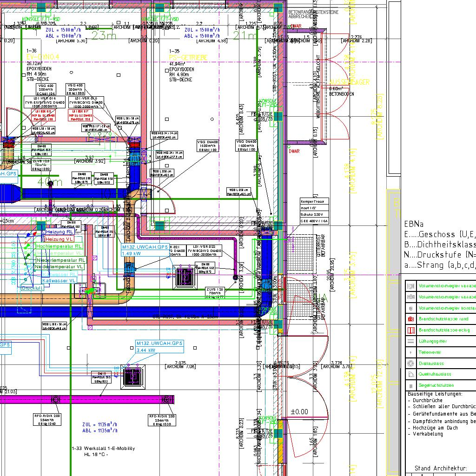Select the AUSSENLAGER room label

349,82
